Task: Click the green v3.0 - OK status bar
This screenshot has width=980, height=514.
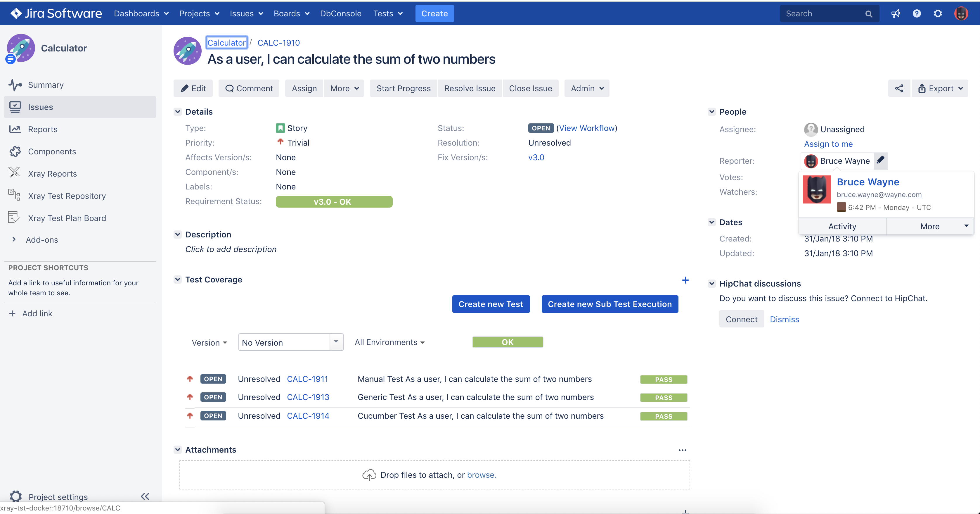Action: 334,202
